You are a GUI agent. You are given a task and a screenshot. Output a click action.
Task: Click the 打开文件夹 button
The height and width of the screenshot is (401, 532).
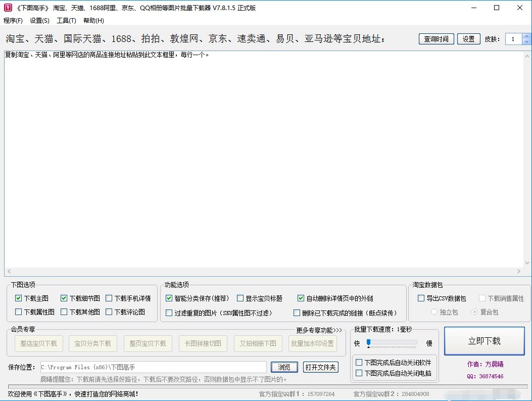tap(321, 367)
